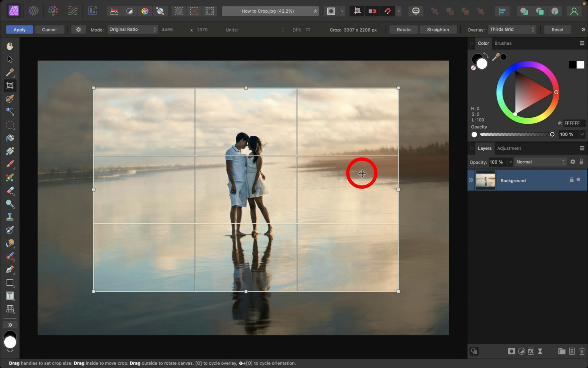Open the layer blend mode Normal dropdown

coord(540,162)
